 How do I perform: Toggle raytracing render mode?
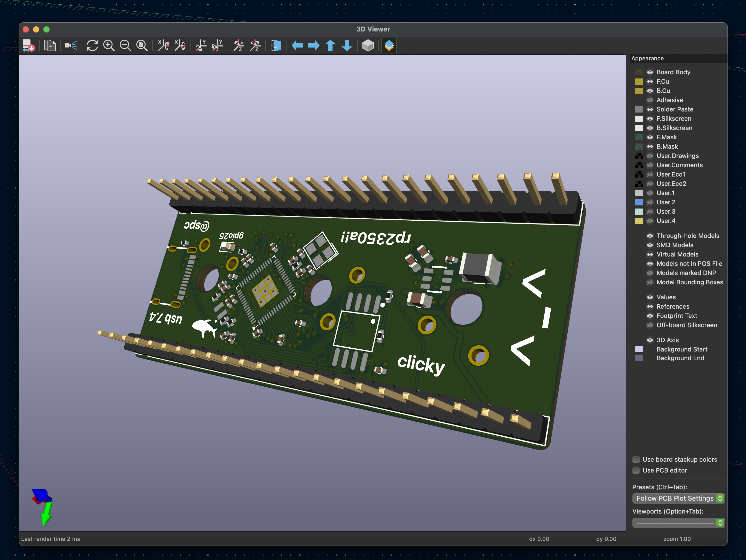click(x=367, y=45)
